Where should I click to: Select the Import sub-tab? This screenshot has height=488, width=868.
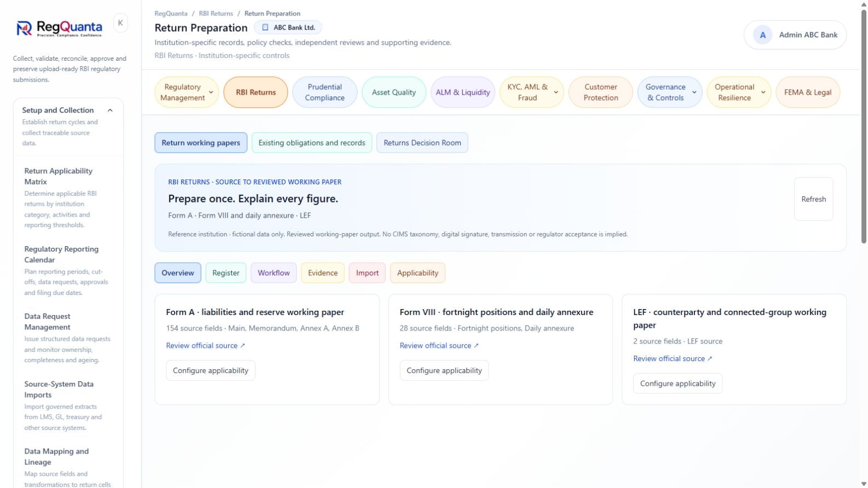(x=367, y=273)
